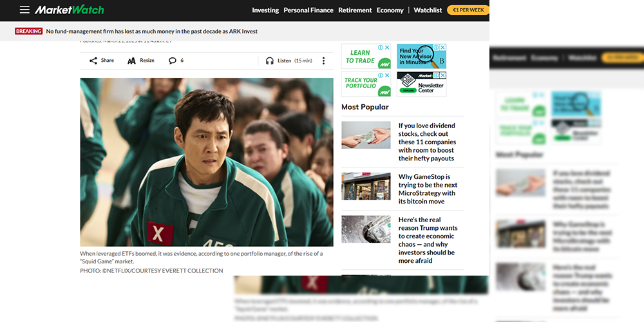Close the Track Your Portfolio ad
This screenshot has height=322, width=644.
(x=387, y=75)
